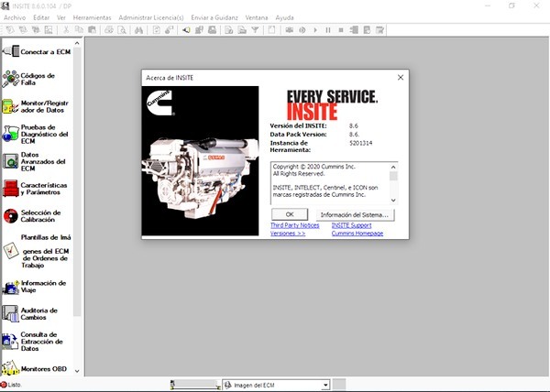This screenshot has height=392, width=550.
Task: Open the Herramientas menu
Action: pos(93,17)
